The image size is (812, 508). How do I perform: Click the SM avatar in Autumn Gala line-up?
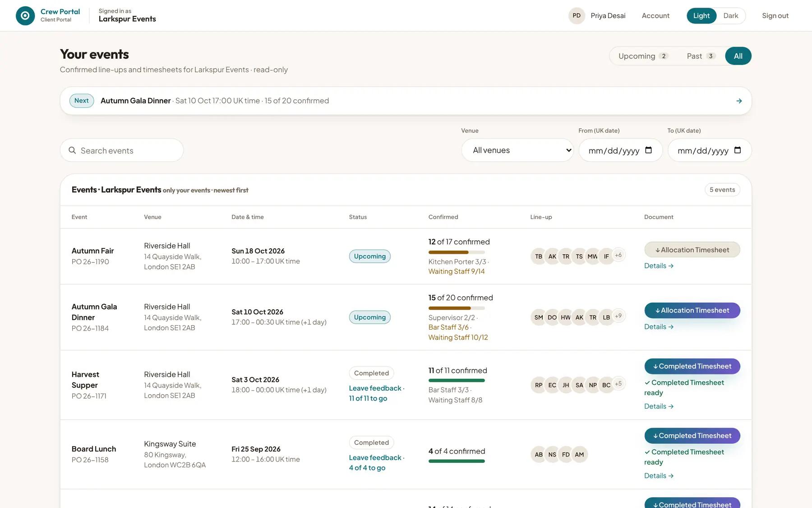(539, 317)
